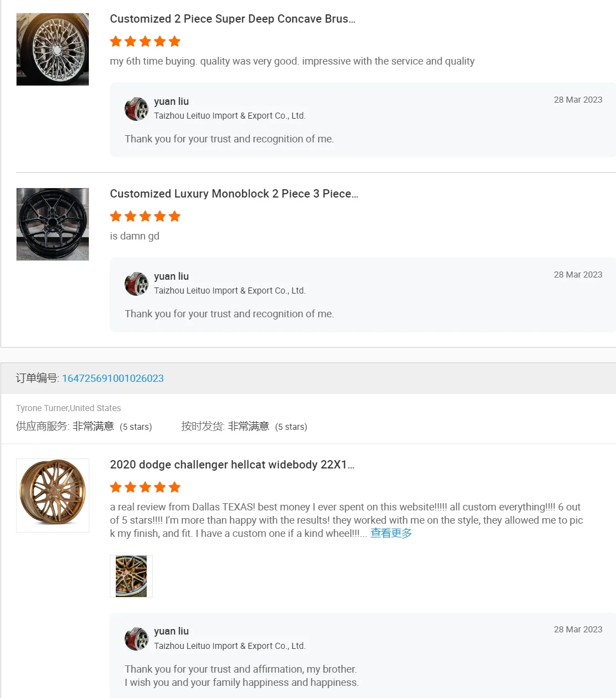Expand the full review with 查看更多
Screen dimensions: 616x698
391,533
